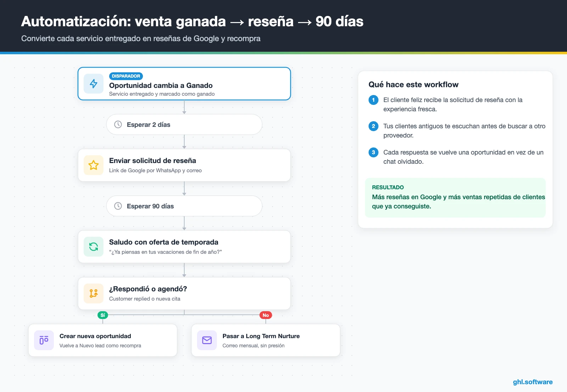Click the 'Qué hace este workflow' heading

(x=414, y=84)
